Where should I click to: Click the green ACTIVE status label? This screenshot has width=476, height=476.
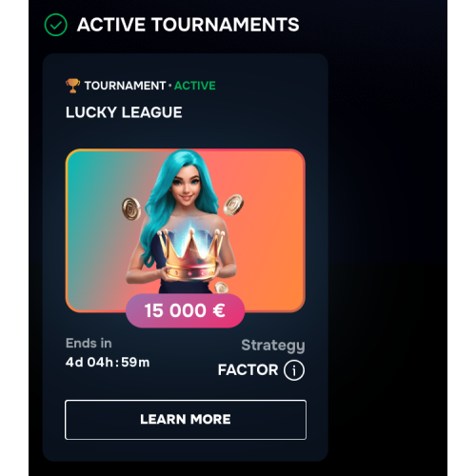pos(195,86)
